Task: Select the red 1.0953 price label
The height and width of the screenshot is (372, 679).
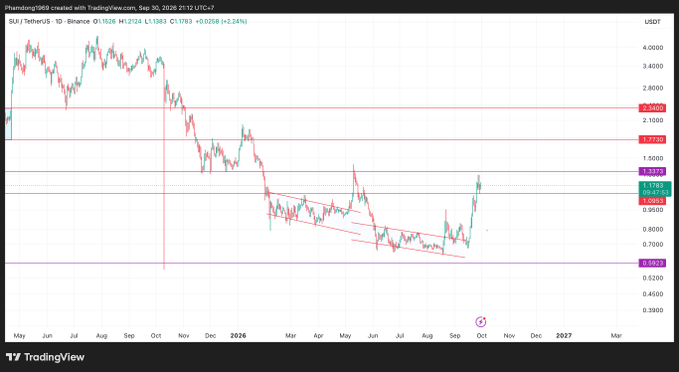Action: click(x=652, y=201)
